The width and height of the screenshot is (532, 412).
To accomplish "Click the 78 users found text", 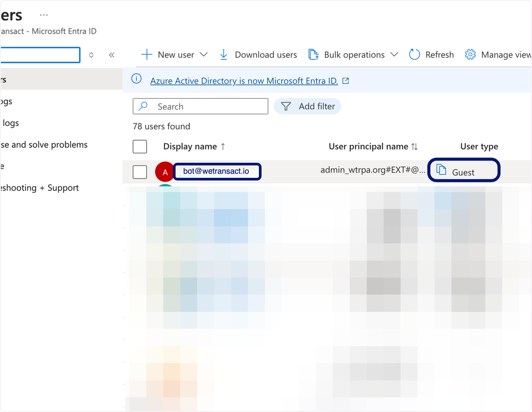I will [161, 126].
